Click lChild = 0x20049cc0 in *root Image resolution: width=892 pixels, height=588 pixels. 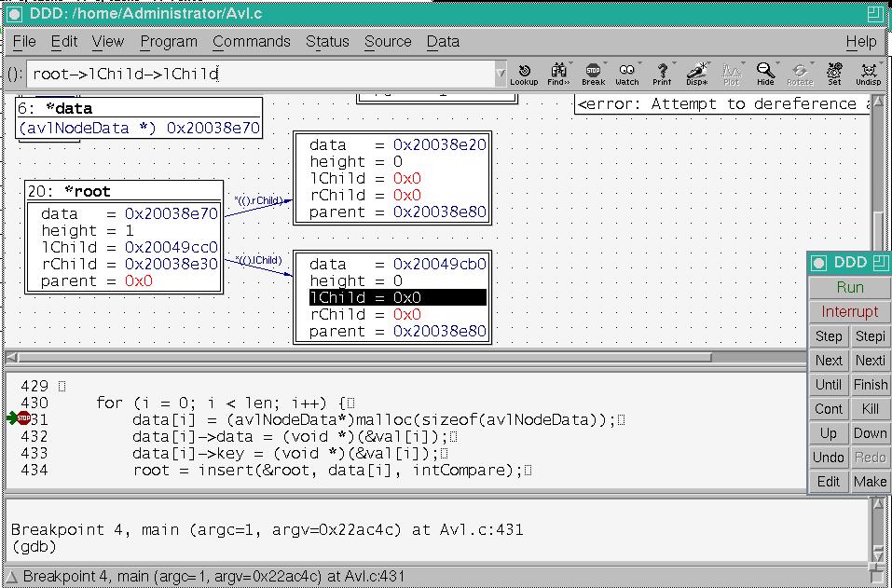(x=130, y=247)
